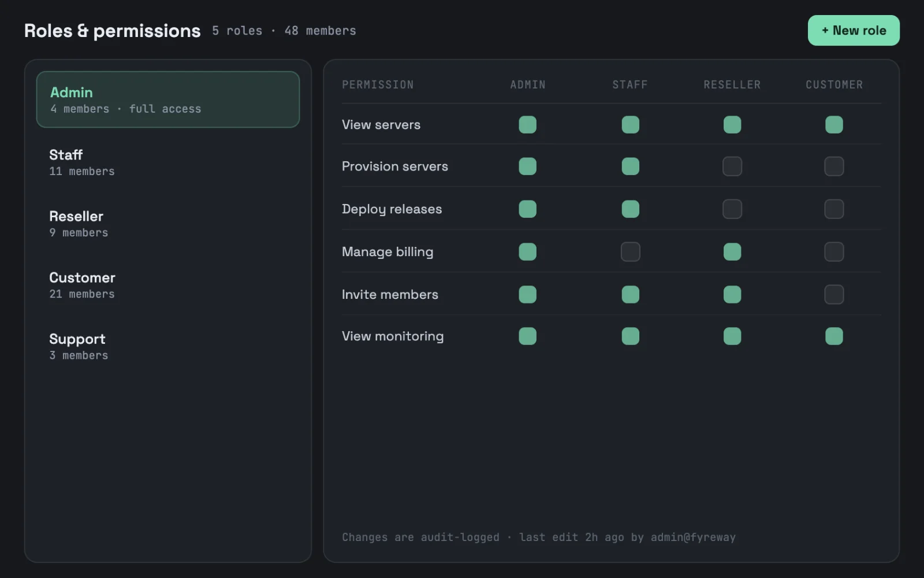Check Deploy releases for Reseller

tap(732, 209)
